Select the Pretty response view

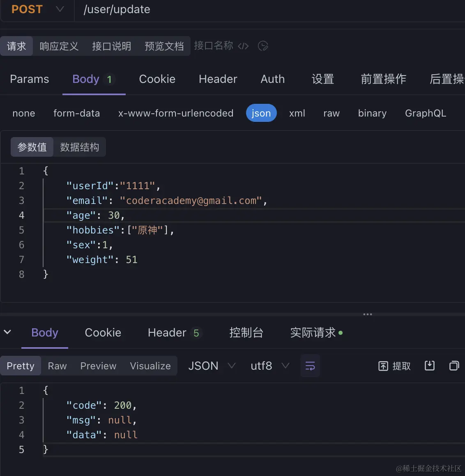point(21,366)
